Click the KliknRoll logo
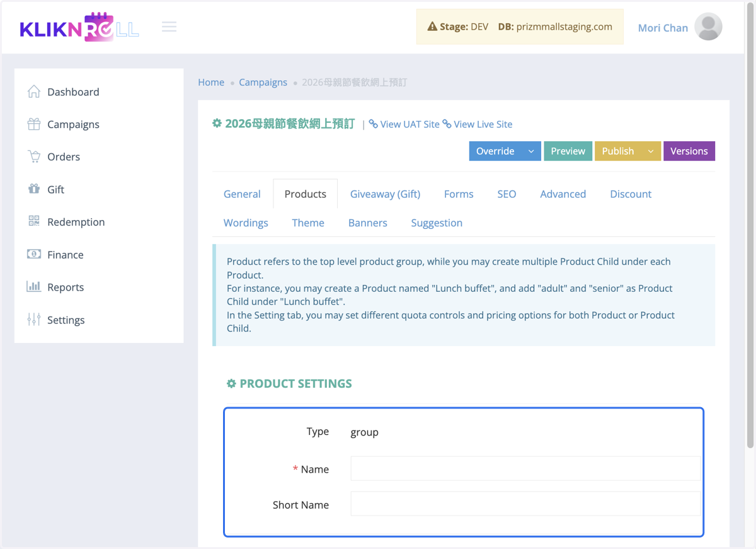Screen dimensions: 756x549 (79, 27)
